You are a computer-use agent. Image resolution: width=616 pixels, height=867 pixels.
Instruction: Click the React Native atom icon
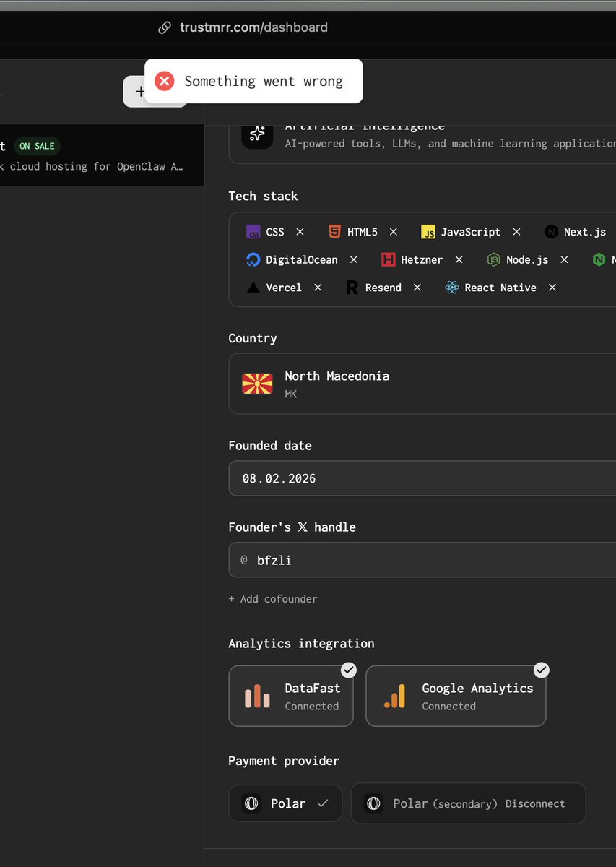(x=452, y=288)
